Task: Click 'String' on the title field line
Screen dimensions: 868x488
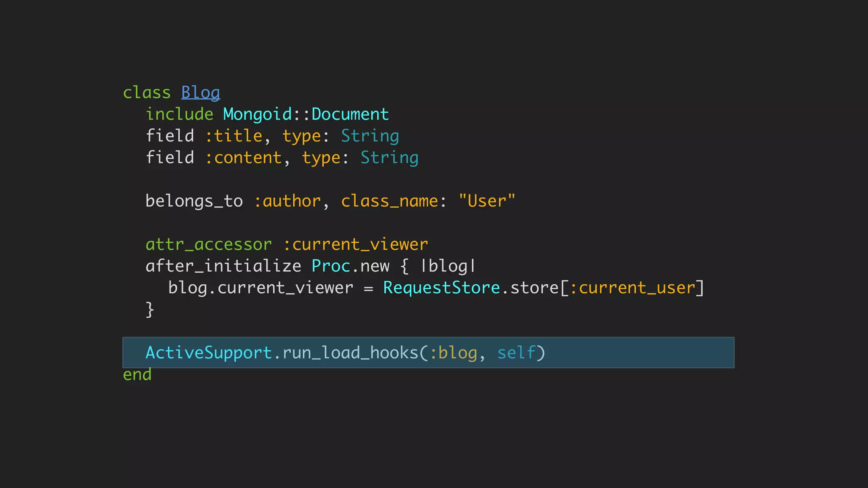Action: (370, 136)
